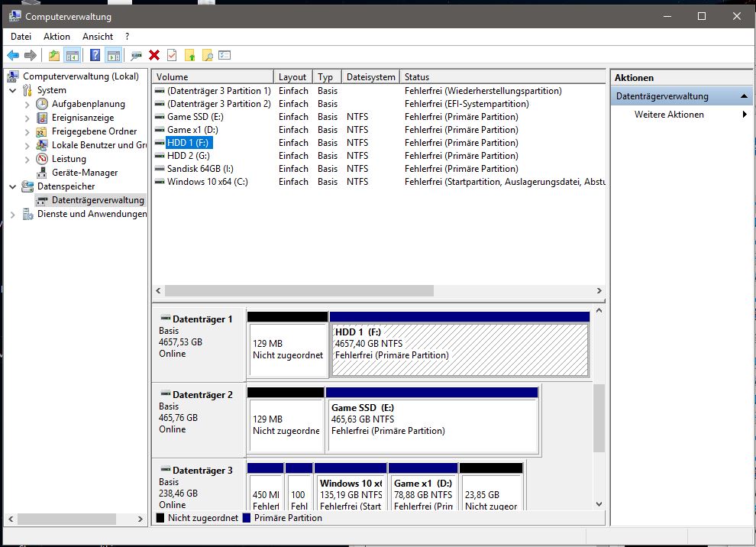
Task: Select Ereignisanzeige icon in tree
Action: (42, 118)
